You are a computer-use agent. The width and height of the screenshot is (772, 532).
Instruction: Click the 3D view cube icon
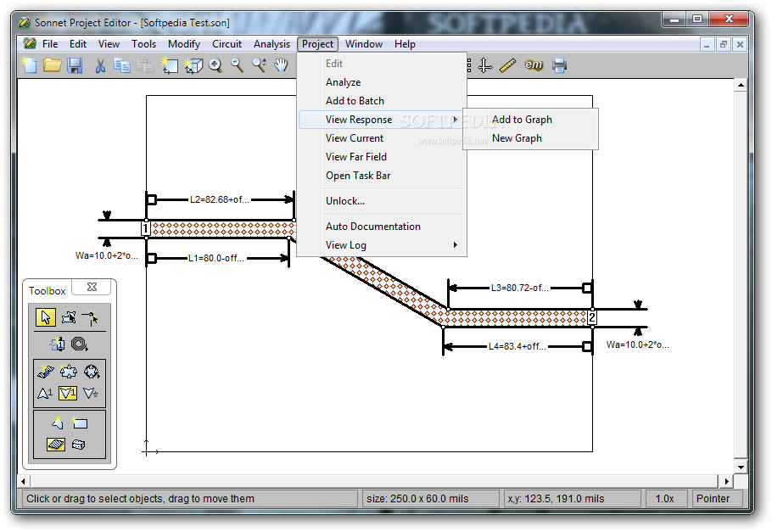pos(193,65)
